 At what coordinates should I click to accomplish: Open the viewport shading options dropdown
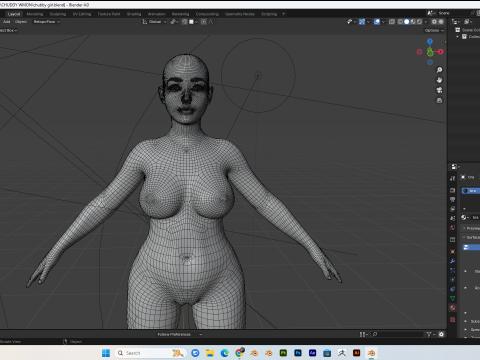(x=426, y=22)
